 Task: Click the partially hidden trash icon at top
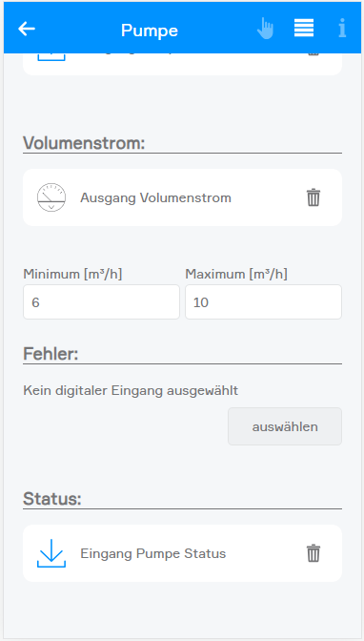[x=313, y=54]
